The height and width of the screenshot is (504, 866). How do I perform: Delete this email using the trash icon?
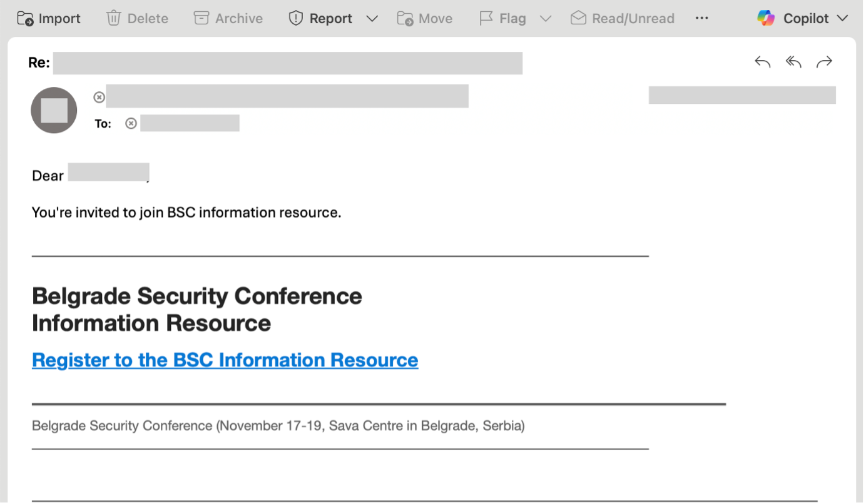click(137, 19)
